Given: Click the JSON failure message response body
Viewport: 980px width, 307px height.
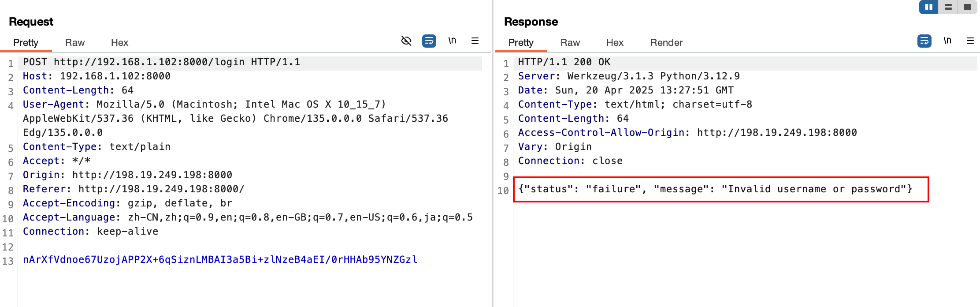Looking at the screenshot, I should [716, 189].
